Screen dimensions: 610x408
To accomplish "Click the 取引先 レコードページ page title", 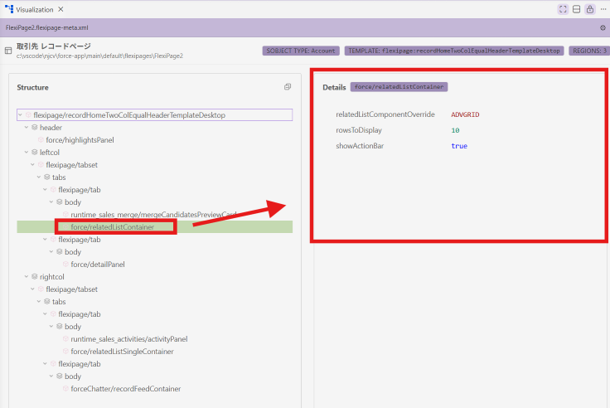I will [54, 46].
